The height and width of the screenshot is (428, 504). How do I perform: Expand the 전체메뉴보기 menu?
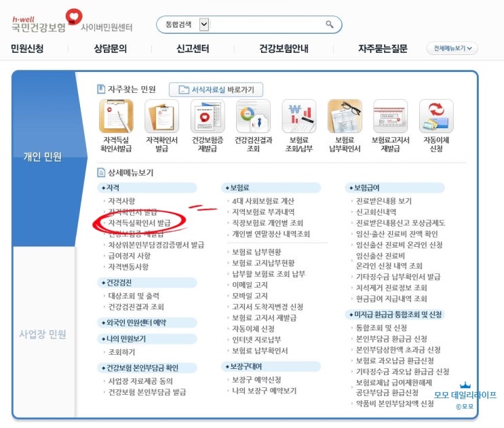pos(452,48)
